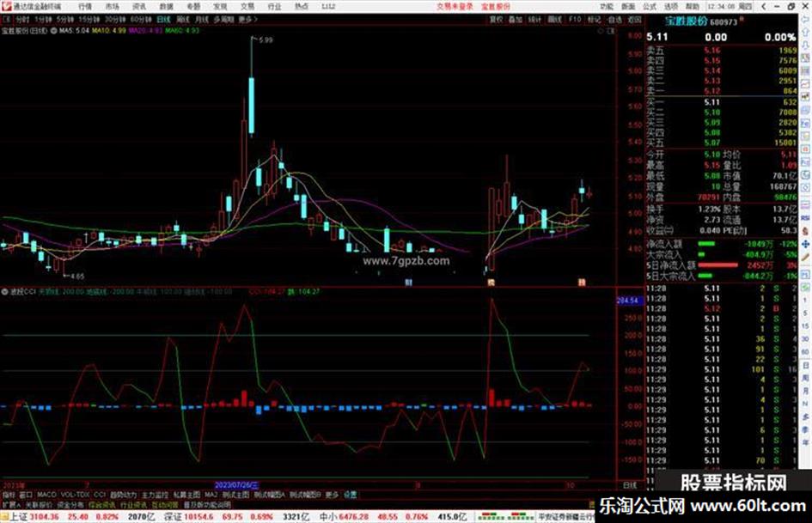The image size is (812, 523).
Task: Open the 多周期 multi-period view
Action: 223,19
